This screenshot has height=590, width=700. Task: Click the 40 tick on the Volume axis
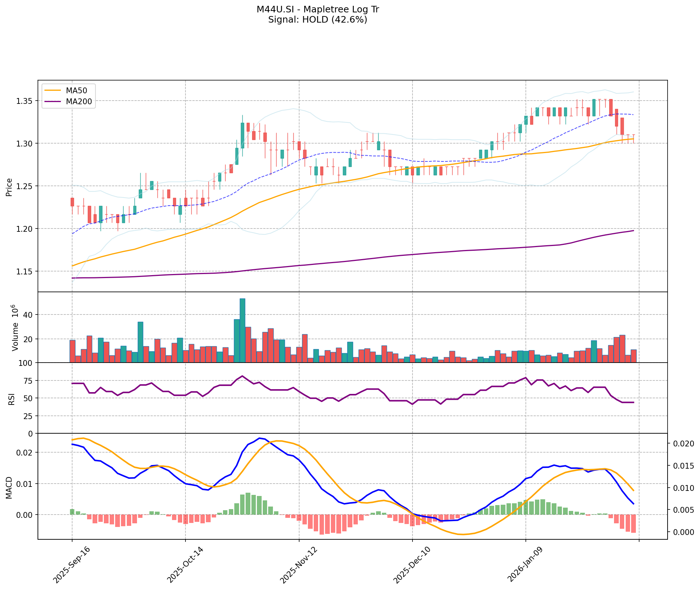coord(28,315)
